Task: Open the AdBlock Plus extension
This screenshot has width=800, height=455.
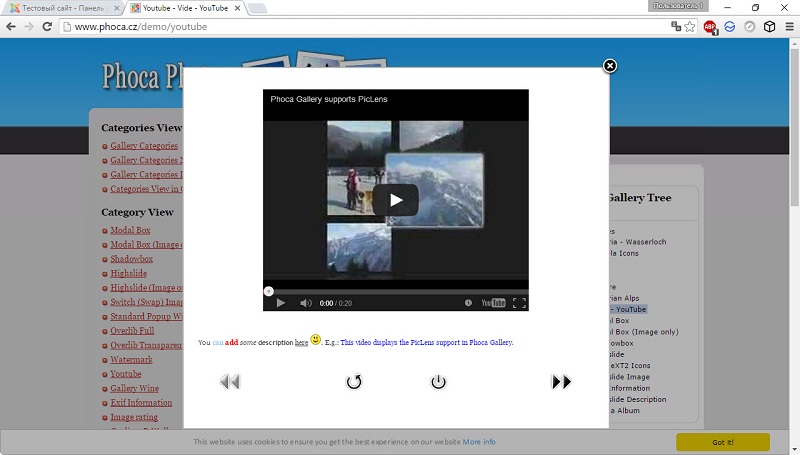Action: tap(710, 27)
